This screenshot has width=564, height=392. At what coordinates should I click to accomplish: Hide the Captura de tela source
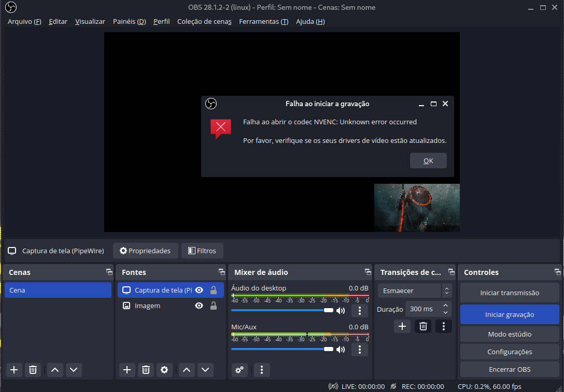coord(199,291)
